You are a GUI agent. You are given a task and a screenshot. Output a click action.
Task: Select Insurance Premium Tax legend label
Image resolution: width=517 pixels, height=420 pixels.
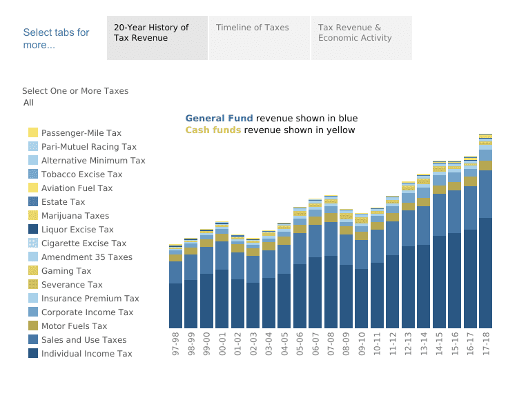pyautogui.click(x=90, y=299)
